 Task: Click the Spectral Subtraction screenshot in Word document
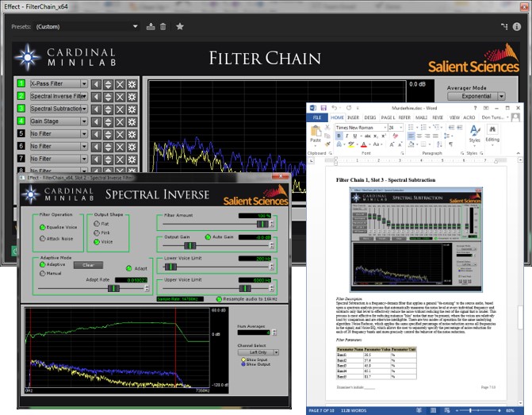tap(416, 240)
